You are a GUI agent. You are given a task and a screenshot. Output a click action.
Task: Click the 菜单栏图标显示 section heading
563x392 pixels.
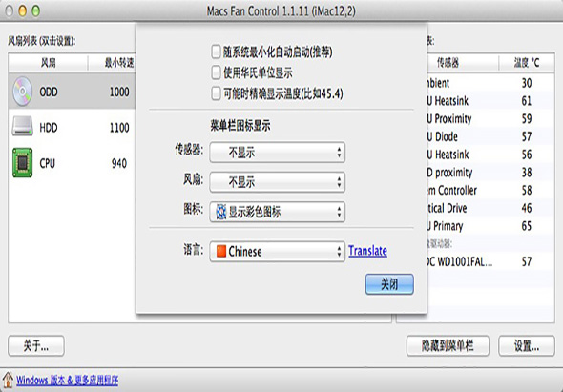coord(240,126)
